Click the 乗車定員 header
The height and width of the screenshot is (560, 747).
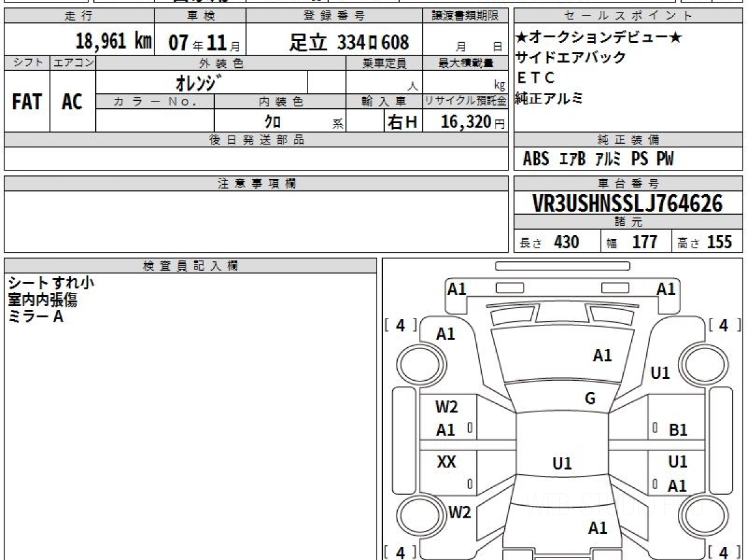point(384,63)
